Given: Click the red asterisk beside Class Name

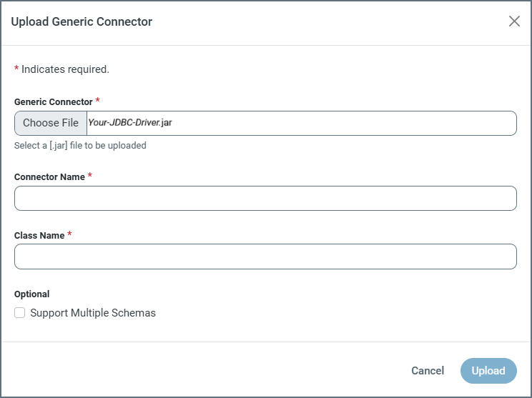Looking at the screenshot, I should pyautogui.click(x=69, y=234).
